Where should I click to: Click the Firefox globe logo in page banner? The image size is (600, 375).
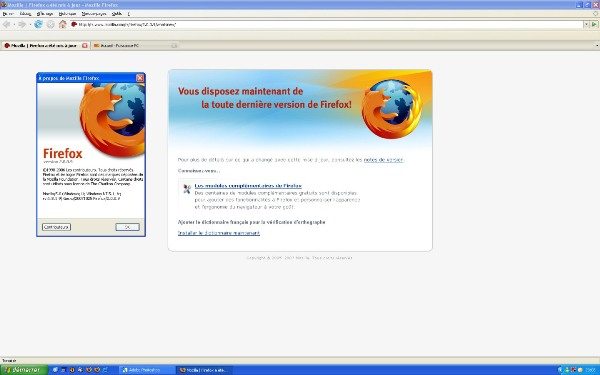point(391,109)
